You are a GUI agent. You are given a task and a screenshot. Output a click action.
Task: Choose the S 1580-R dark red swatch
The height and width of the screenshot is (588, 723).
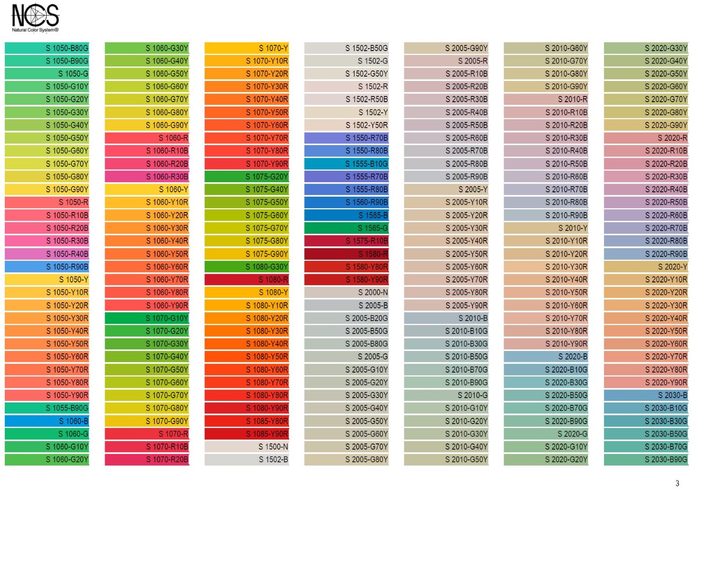tap(347, 254)
